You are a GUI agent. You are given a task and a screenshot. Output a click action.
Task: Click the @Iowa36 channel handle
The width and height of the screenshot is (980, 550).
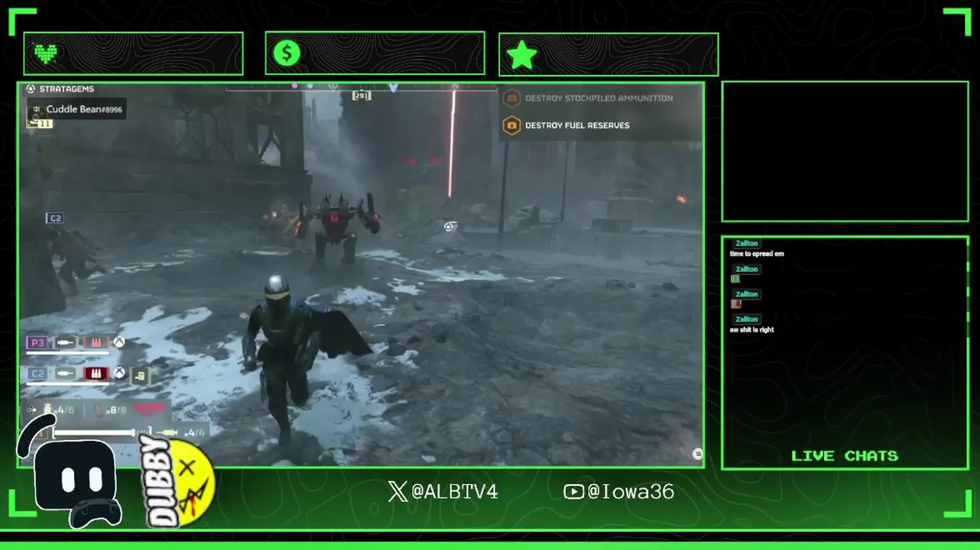[631, 491]
